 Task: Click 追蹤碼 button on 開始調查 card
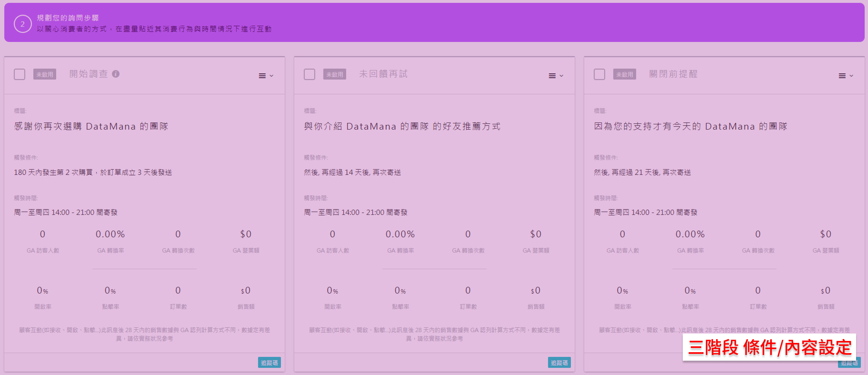269,363
